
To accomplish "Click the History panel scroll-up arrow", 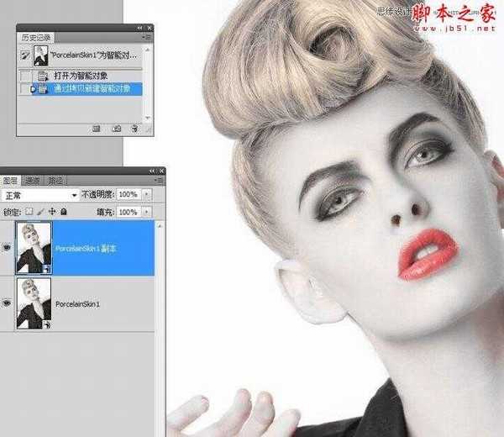I will (x=148, y=50).
